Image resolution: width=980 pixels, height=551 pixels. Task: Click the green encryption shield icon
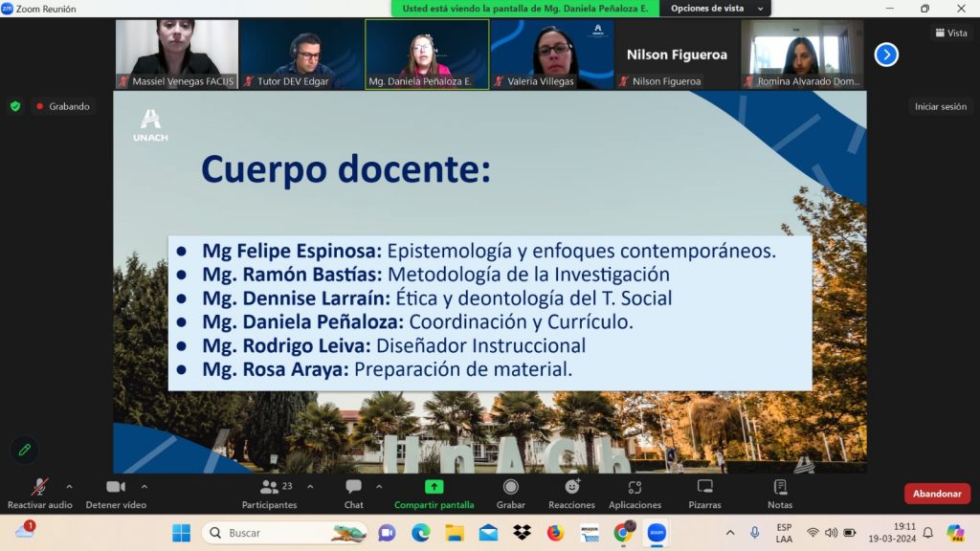coord(15,106)
